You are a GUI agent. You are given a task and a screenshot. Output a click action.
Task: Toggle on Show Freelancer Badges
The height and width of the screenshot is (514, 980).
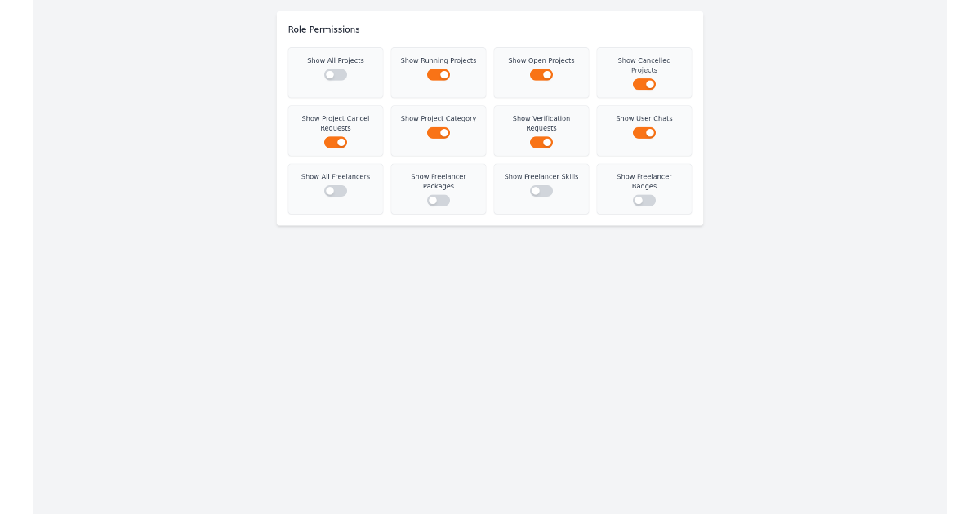point(644,200)
